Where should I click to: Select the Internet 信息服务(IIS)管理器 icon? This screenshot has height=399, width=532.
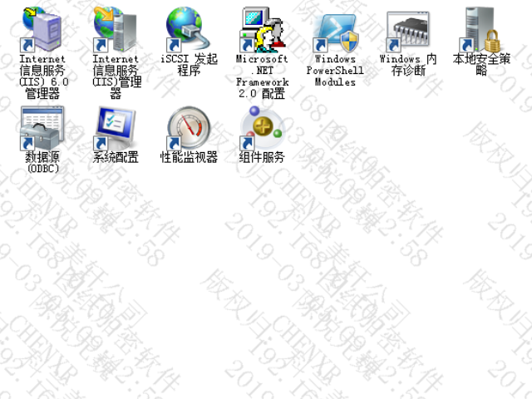click(115, 30)
